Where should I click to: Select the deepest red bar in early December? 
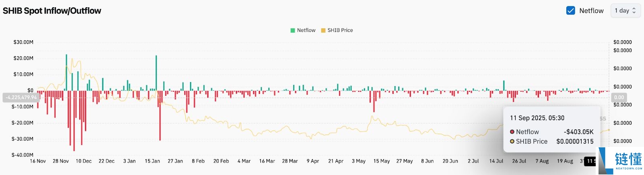74,121
